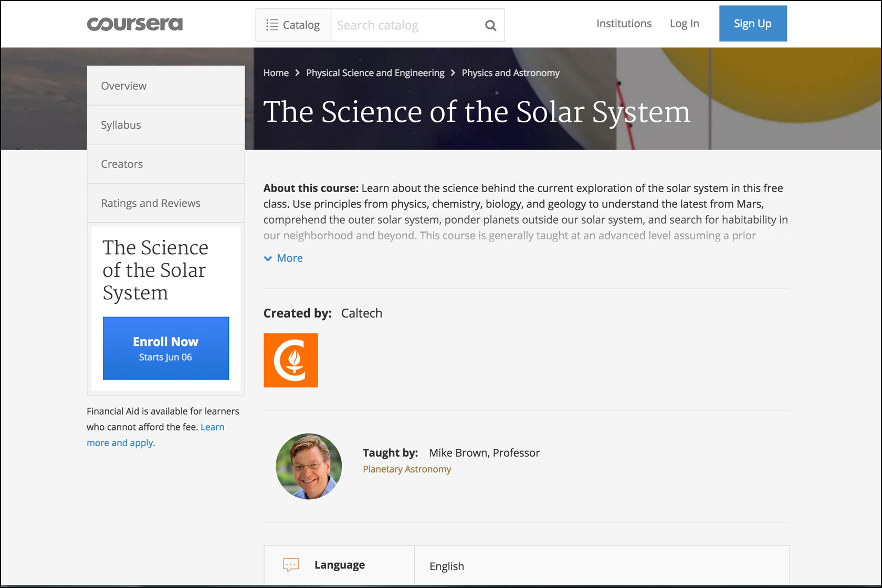Click the Coursera logo

(x=134, y=24)
